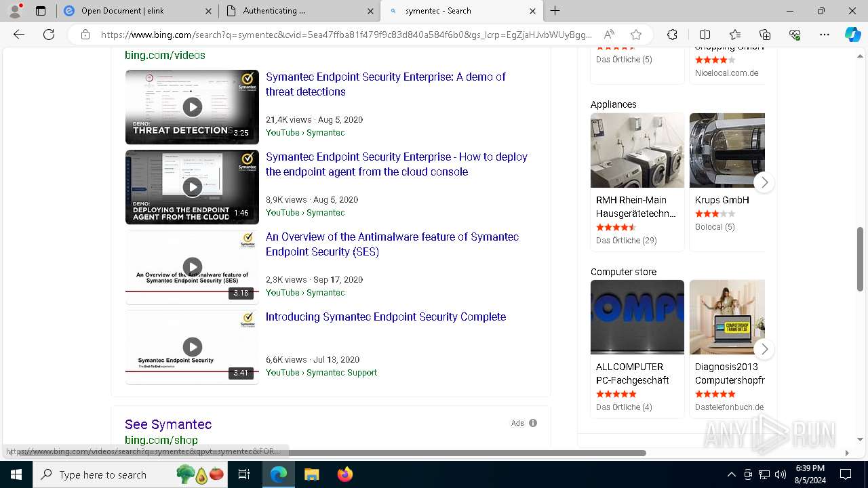The image size is (868, 488).
Task: Play the Threat Detection demo video
Action: tap(192, 107)
